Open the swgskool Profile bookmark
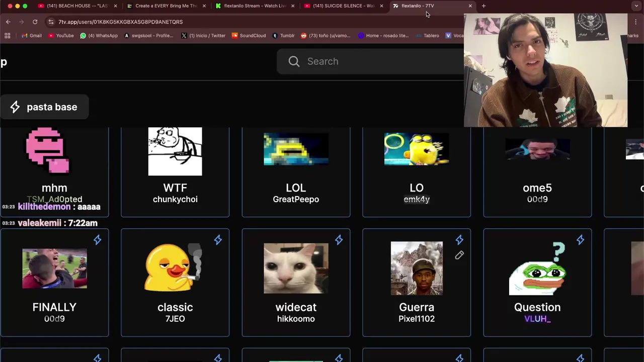Viewport: 644px width, 362px height. (x=148, y=36)
